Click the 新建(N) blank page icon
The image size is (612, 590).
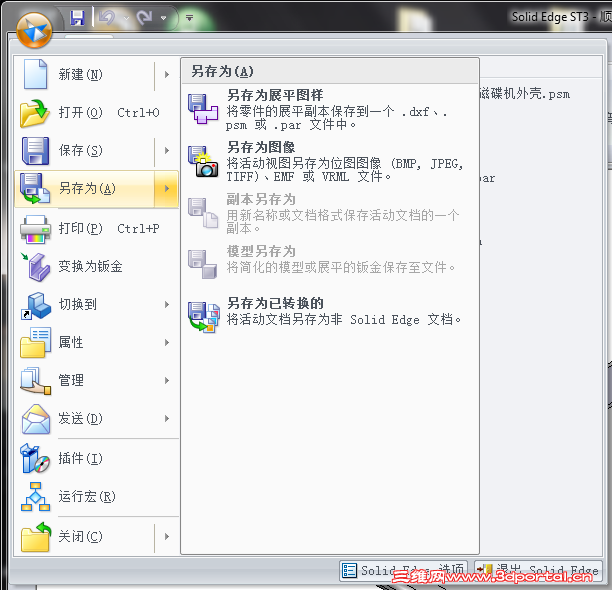click(36, 74)
